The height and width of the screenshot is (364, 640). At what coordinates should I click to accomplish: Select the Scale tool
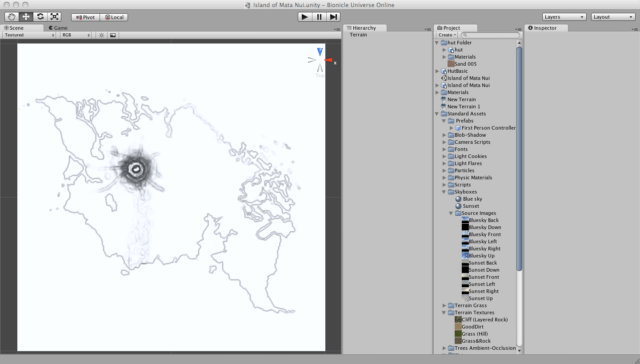pyautogui.click(x=55, y=17)
